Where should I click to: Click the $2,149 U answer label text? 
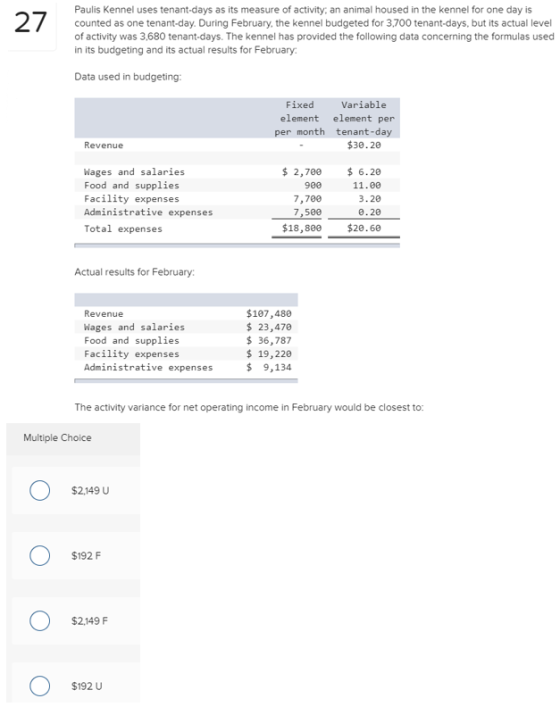click(x=90, y=490)
